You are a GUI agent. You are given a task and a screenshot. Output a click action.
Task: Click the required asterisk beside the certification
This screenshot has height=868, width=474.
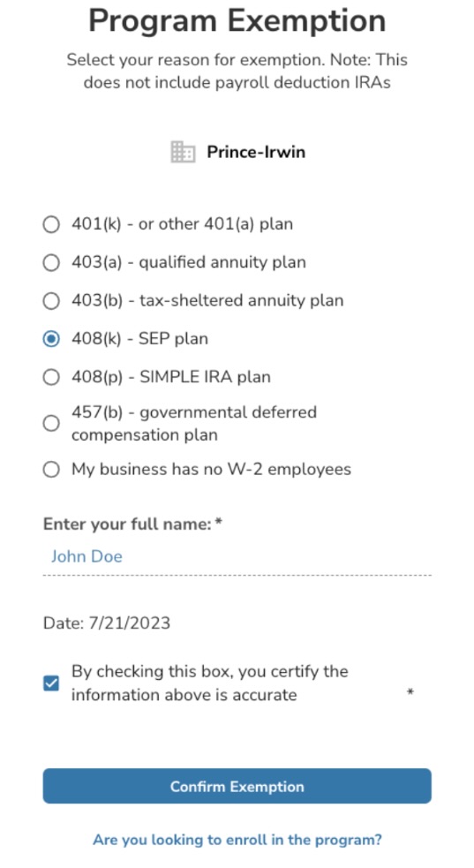click(x=410, y=692)
